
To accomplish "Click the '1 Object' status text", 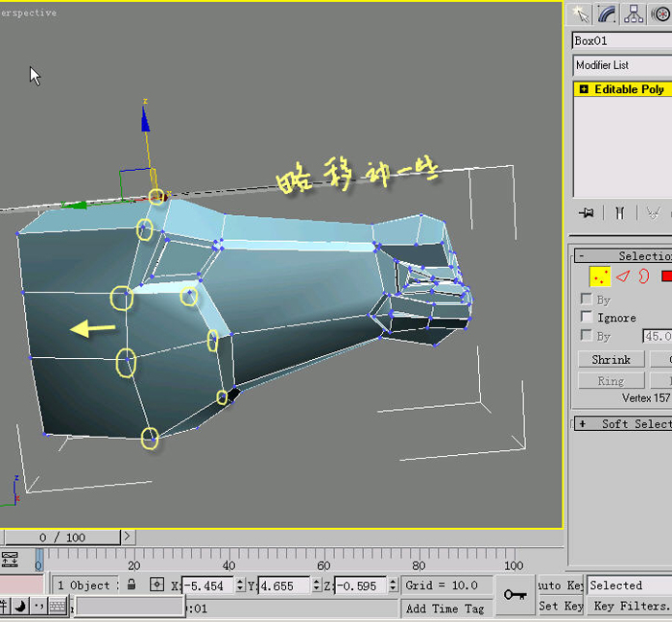I will pyautogui.click(x=84, y=585).
